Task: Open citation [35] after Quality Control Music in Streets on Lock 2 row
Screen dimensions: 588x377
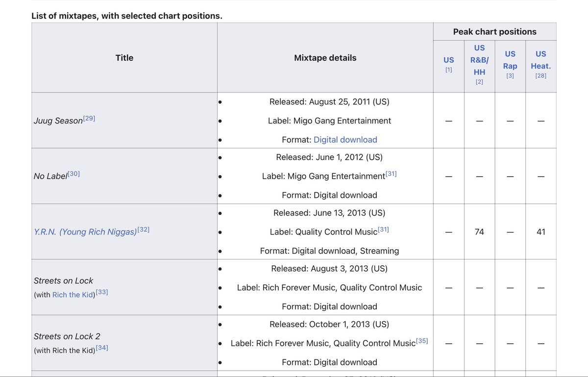Action: (x=422, y=341)
